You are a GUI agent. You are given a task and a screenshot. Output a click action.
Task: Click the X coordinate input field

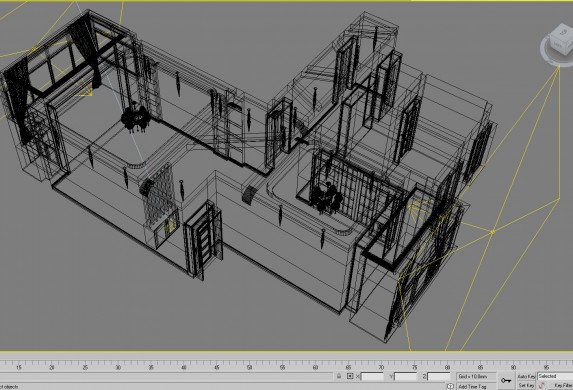372,376
